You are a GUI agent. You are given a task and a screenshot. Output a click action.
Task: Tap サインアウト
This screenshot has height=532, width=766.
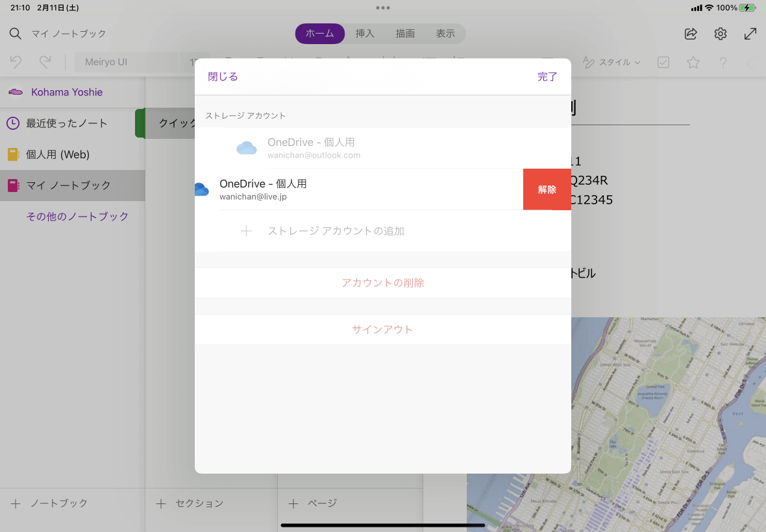pyautogui.click(x=383, y=330)
